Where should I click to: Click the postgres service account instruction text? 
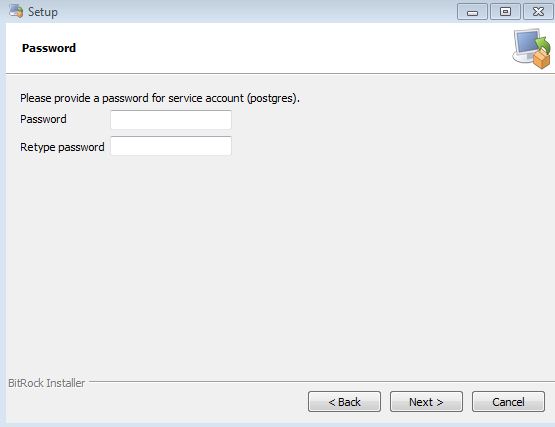[160, 98]
